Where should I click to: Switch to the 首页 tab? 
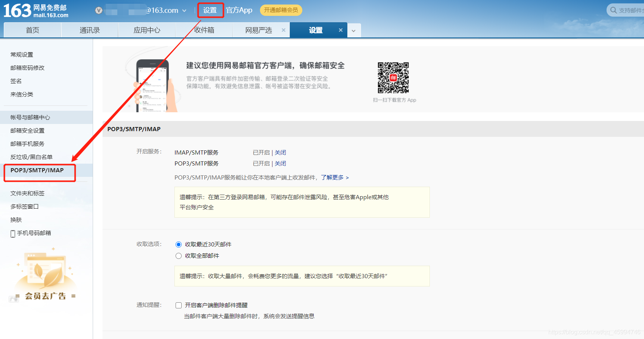33,30
